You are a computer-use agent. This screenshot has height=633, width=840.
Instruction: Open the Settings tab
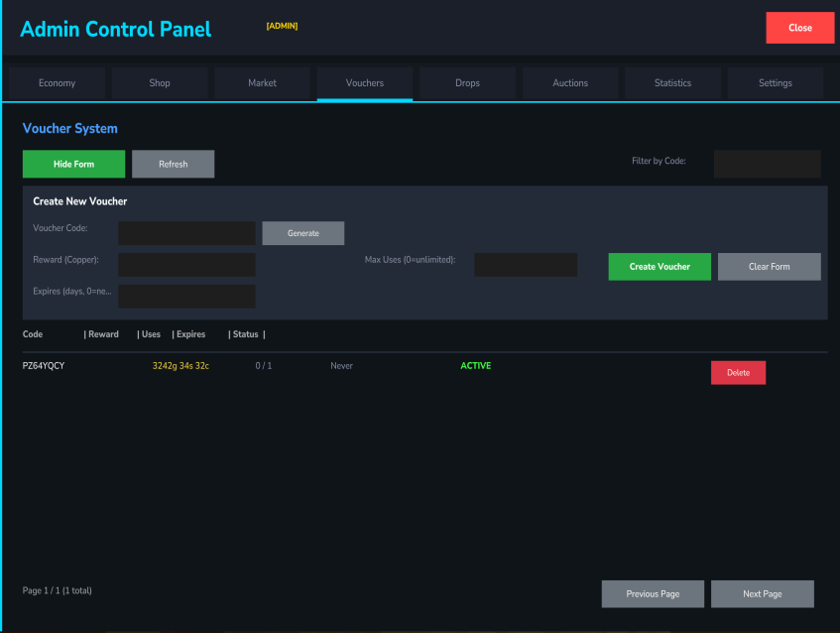point(776,83)
